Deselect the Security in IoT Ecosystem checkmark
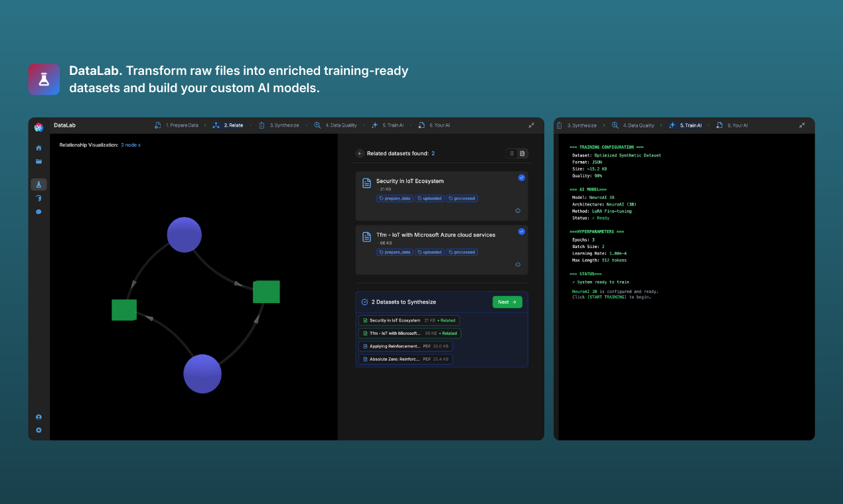The height and width of the screenshot is (504, 843). coord(522,178)
